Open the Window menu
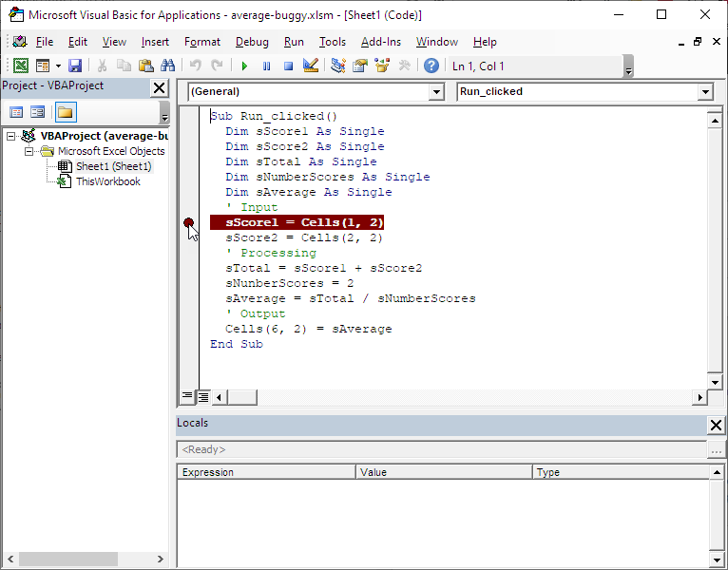The height and width of the screenshot is (570, 728). pos(437,42)
